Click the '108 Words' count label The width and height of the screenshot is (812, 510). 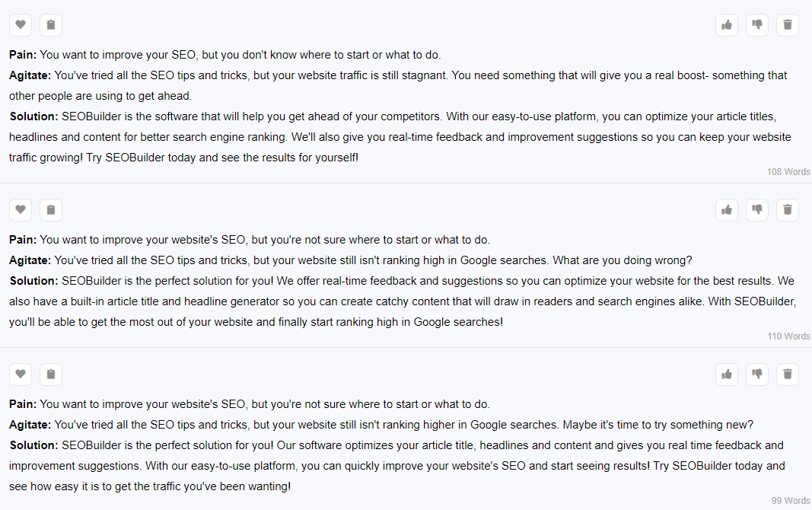click(x=788, y=172)
